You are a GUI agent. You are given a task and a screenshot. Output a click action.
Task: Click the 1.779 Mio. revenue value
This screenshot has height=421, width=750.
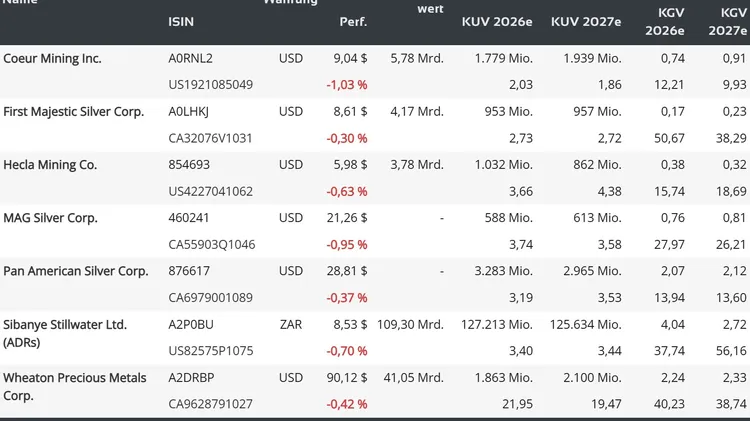point(503,58)
